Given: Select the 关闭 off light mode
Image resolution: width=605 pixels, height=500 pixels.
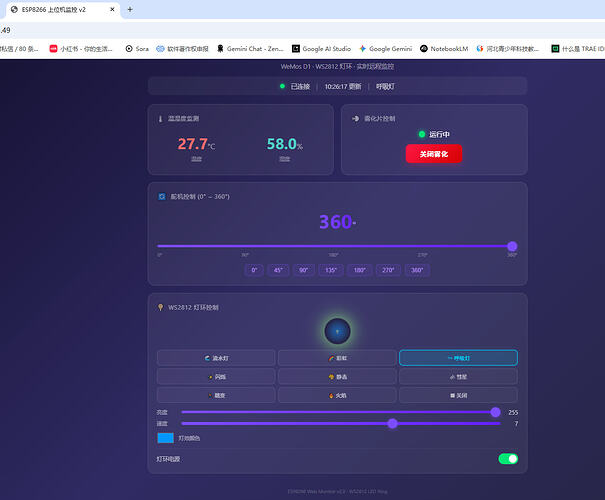Looking at the screenshot, I should 458,395.
